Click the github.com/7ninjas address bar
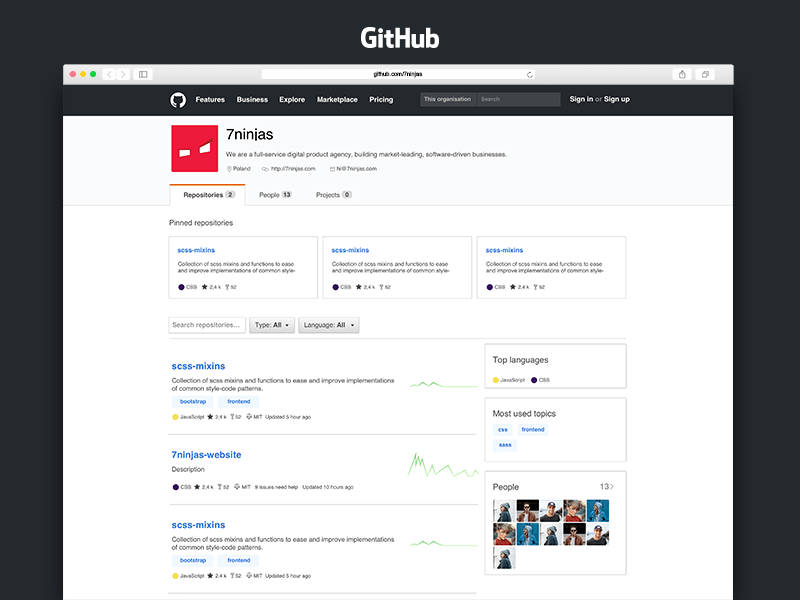The width and height of the screenshot is (800, 600). pyautogui.click(x=397, y=74)
